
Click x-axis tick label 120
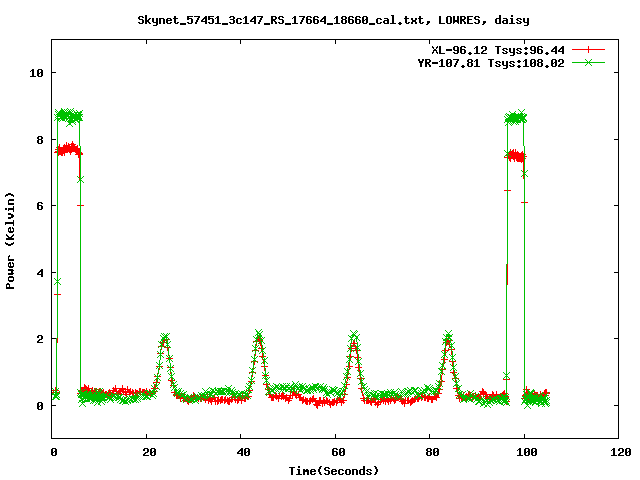[x=621, y=452]
